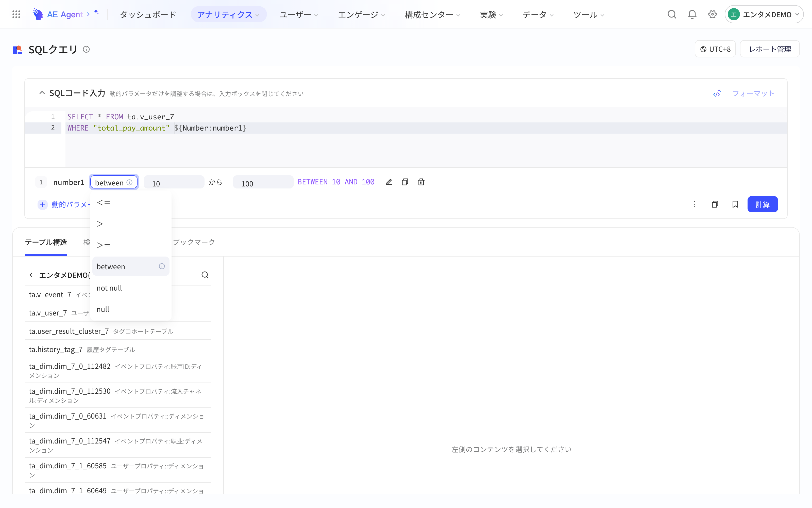Switch to テーブル構造 tab
Screen dimensions: 812x508
click(x=46, y=242)
